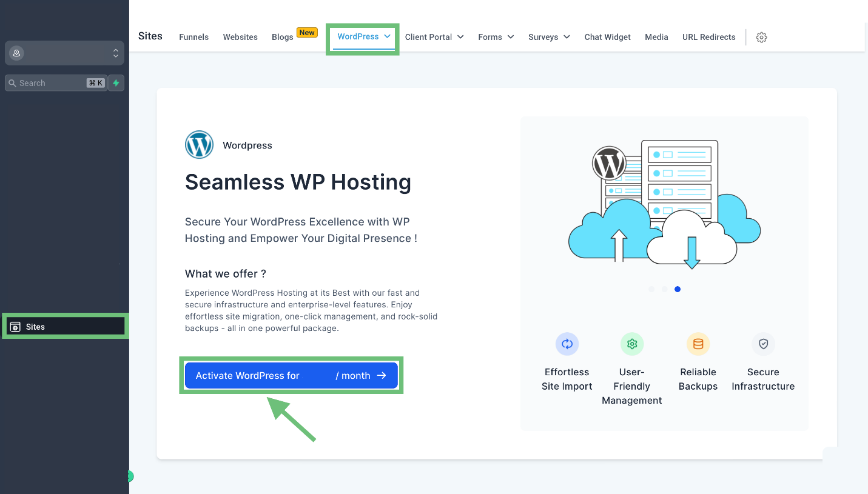Screen dimensions: 868x494
Task: Click the Effortless Site Import label
Action: point(567,379)
